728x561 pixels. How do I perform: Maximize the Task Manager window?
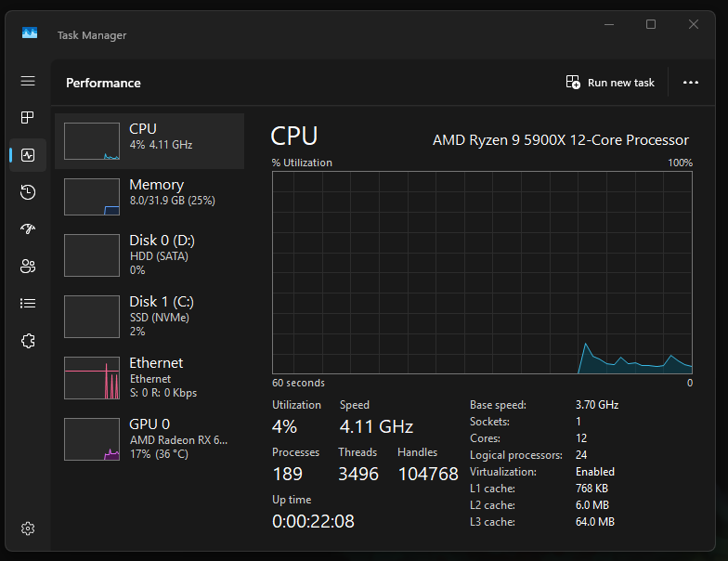(651, 24)
